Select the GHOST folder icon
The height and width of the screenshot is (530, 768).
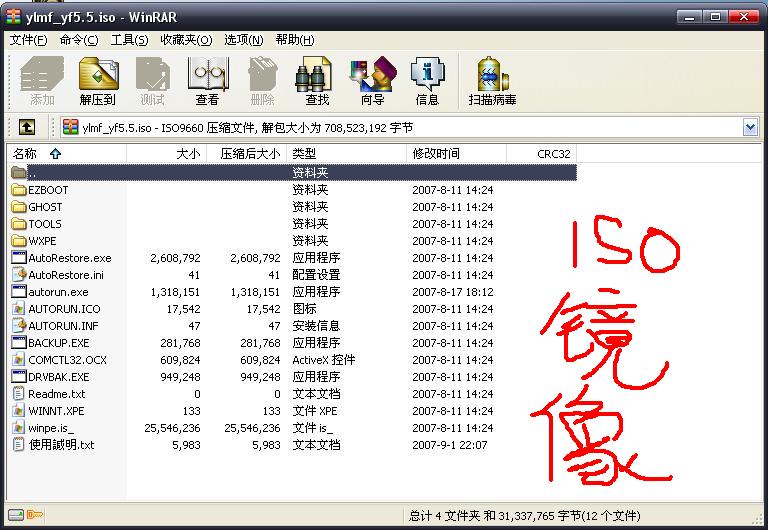tap(19, 207)
